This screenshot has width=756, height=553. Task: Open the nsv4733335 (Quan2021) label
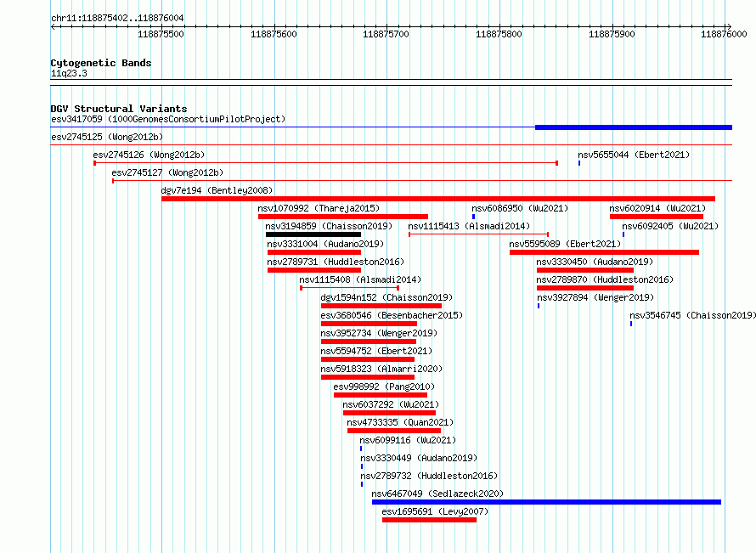tap(400, 422)
